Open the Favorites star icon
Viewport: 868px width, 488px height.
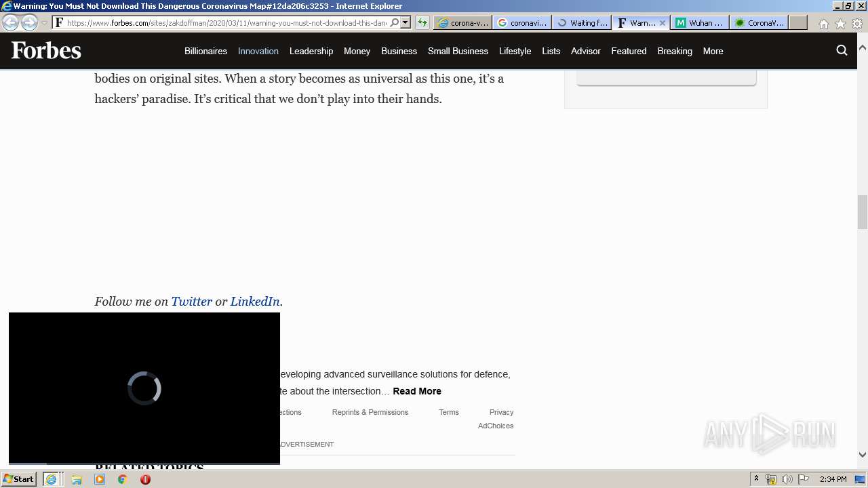tap(840, 24)
